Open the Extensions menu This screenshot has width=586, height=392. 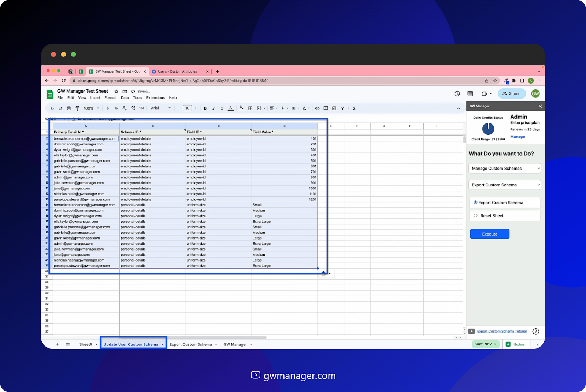pos(156,98)
